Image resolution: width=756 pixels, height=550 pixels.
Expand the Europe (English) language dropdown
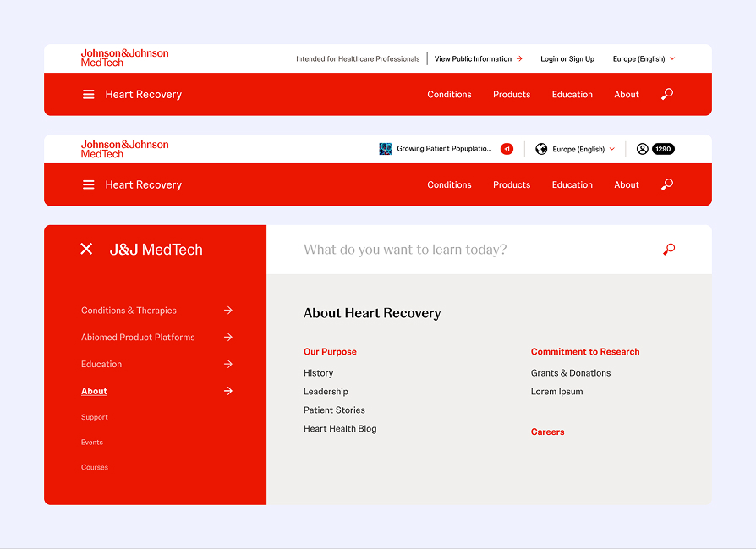(x=644, y=58)
